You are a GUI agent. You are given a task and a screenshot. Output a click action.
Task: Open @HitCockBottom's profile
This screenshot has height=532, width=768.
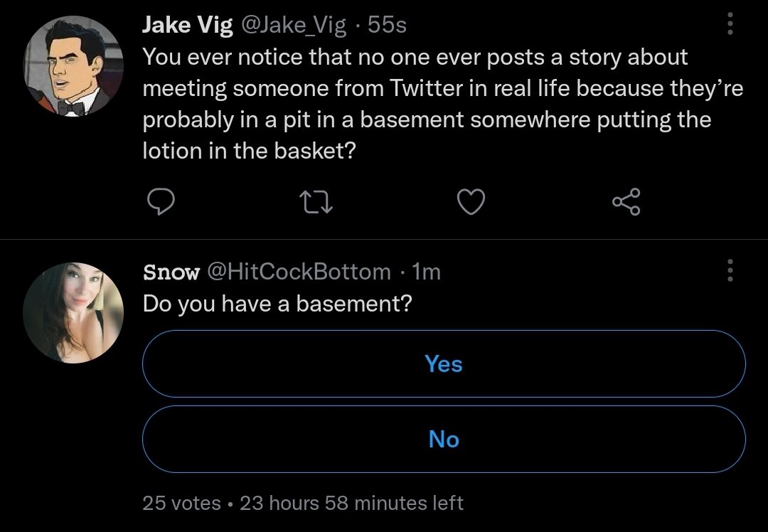pyautogui.click(x=301, y=272)
